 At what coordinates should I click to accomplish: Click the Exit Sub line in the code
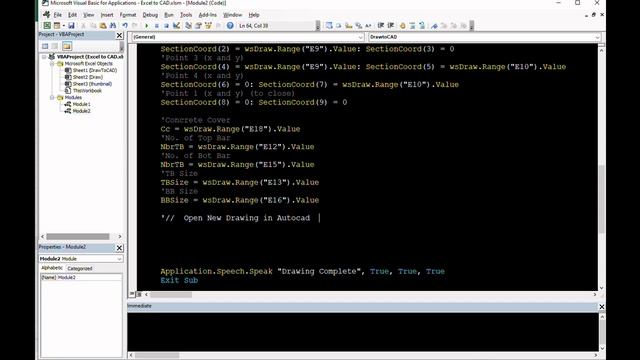coord(179,280)
